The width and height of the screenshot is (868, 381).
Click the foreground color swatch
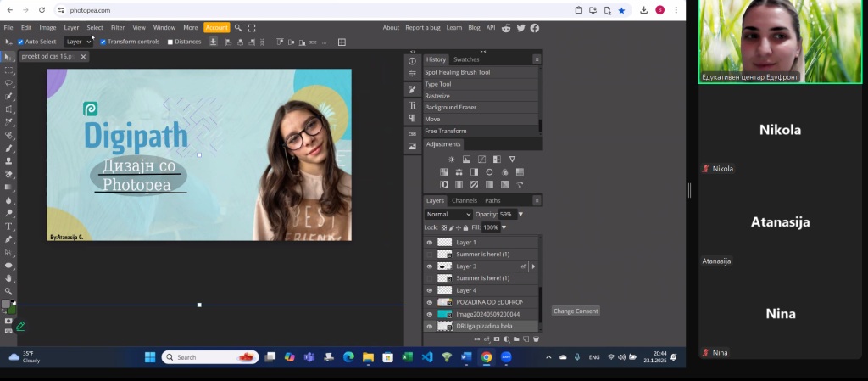point(6,304)
